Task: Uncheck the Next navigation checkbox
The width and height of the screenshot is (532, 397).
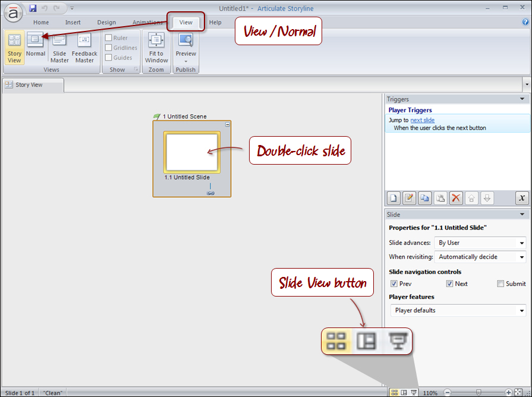Action: click(449, 283)
